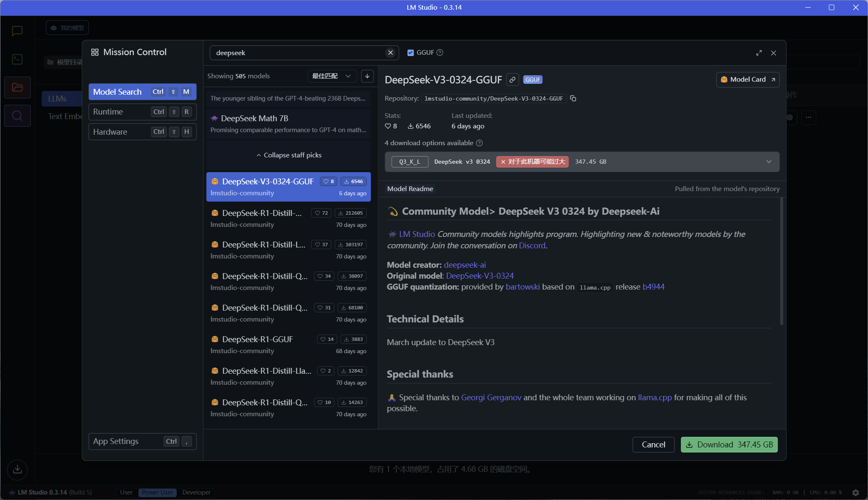Open the bartowski link in readme

click(522, 287)
